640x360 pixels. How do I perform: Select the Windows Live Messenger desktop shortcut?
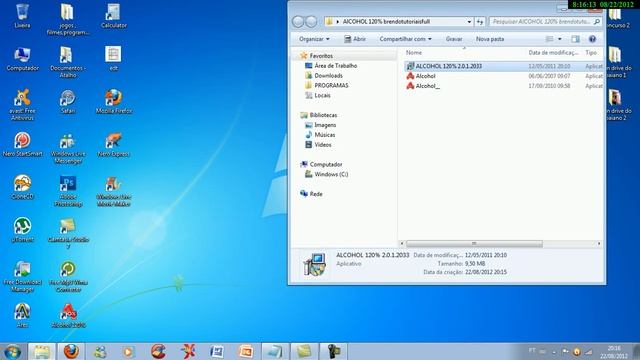pos(68,149)
